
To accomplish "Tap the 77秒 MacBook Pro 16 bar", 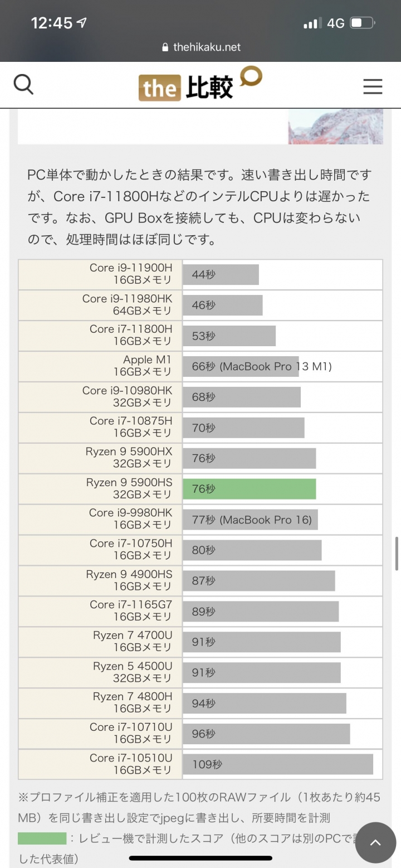I will [250, 520].
